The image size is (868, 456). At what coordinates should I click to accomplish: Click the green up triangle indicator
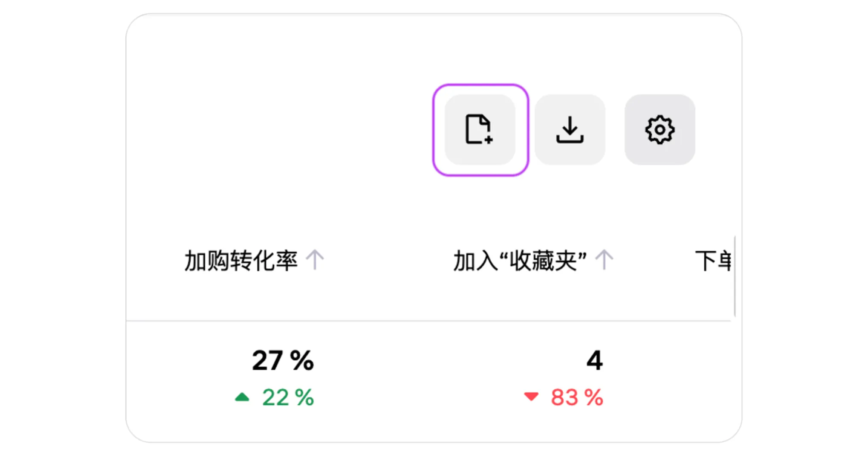click(242, 397)
